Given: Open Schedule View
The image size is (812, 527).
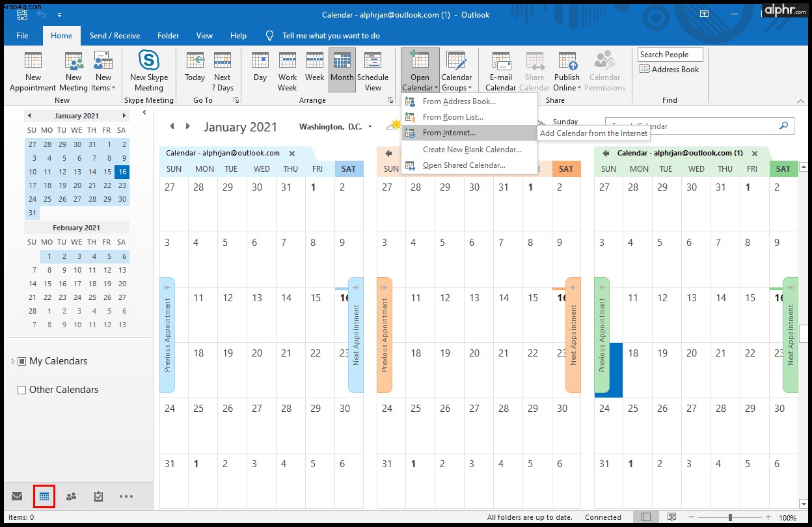Looking at the screenshot, I should point(373,72).
